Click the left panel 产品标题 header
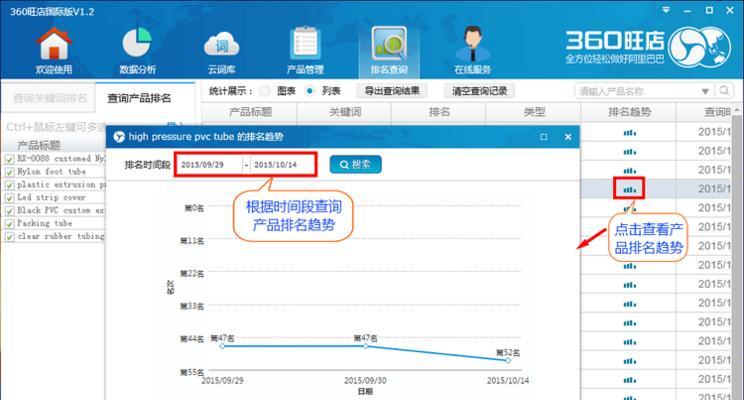The width and height of the screenshot is (744, 400). 38,145
